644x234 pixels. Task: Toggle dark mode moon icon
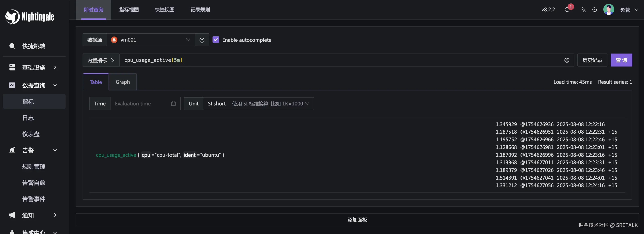[595, 10]
